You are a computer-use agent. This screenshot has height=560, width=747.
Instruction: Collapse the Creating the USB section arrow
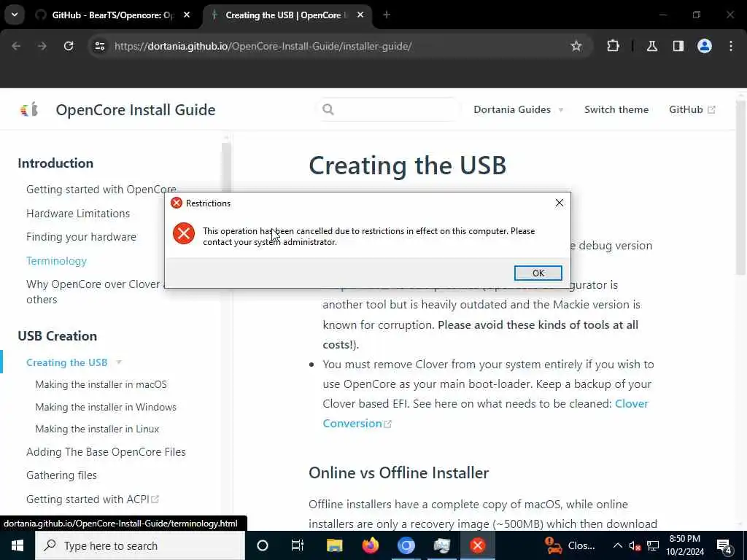coord(119,362)
